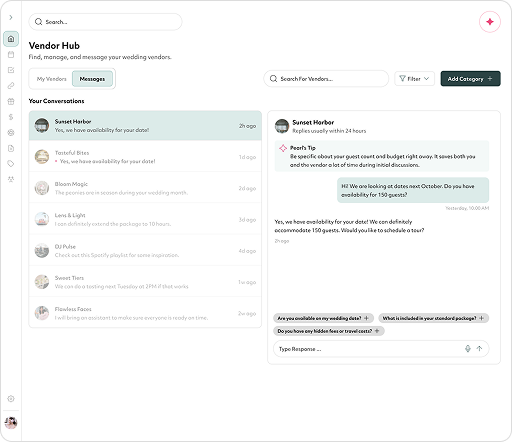512x442 pixels.
Task: Open the DJ Pulse conversation
Action: point(145,251)
